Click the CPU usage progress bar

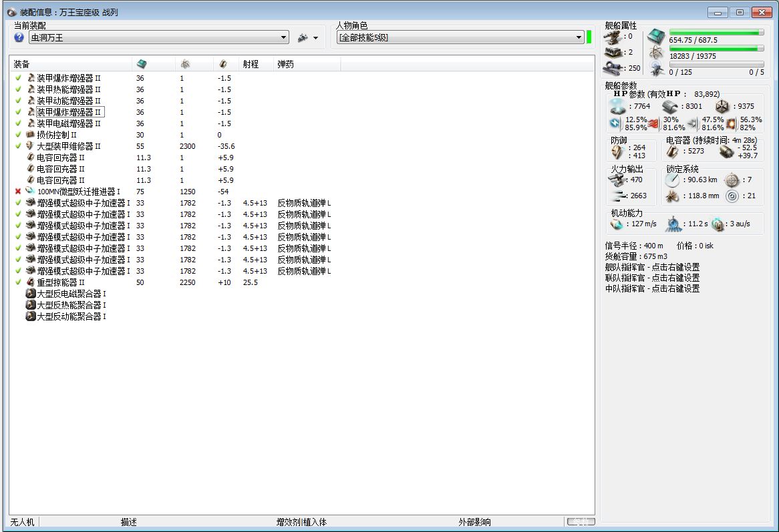(716, 32)
